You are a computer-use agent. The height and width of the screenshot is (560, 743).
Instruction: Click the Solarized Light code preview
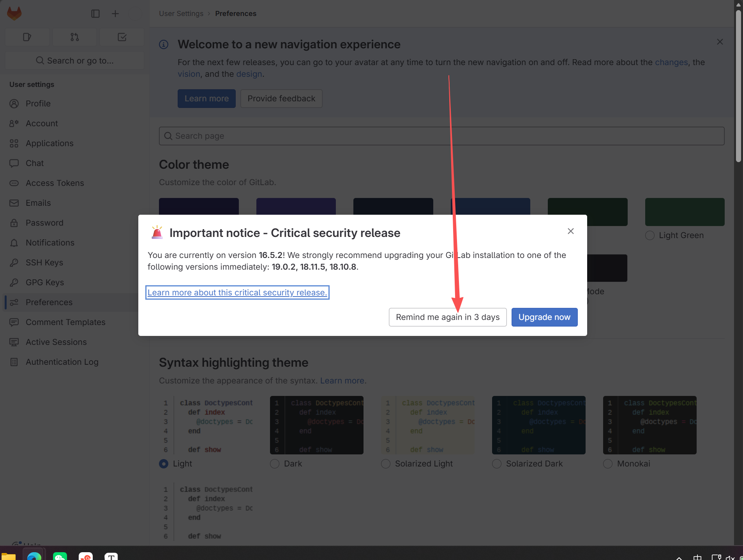pos(428,425)
